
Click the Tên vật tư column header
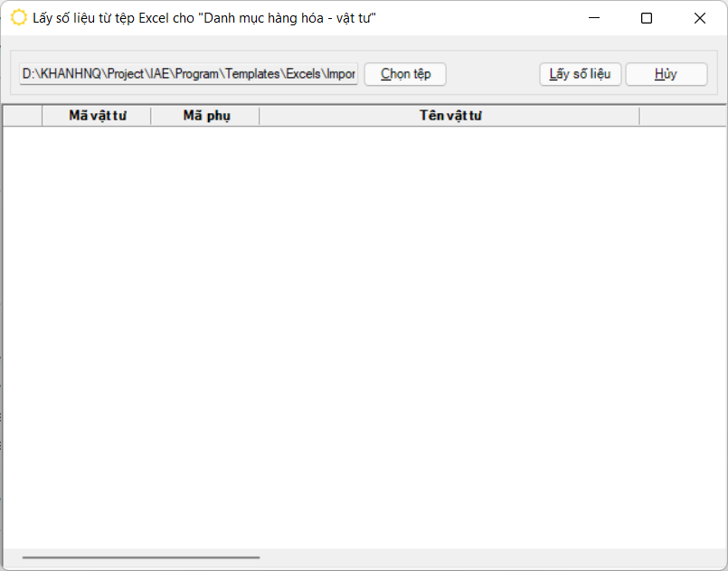coord(449,116)
